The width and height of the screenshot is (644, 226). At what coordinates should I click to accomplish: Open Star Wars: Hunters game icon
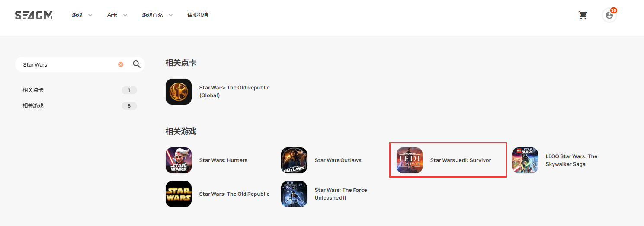(x=179, y=160)
